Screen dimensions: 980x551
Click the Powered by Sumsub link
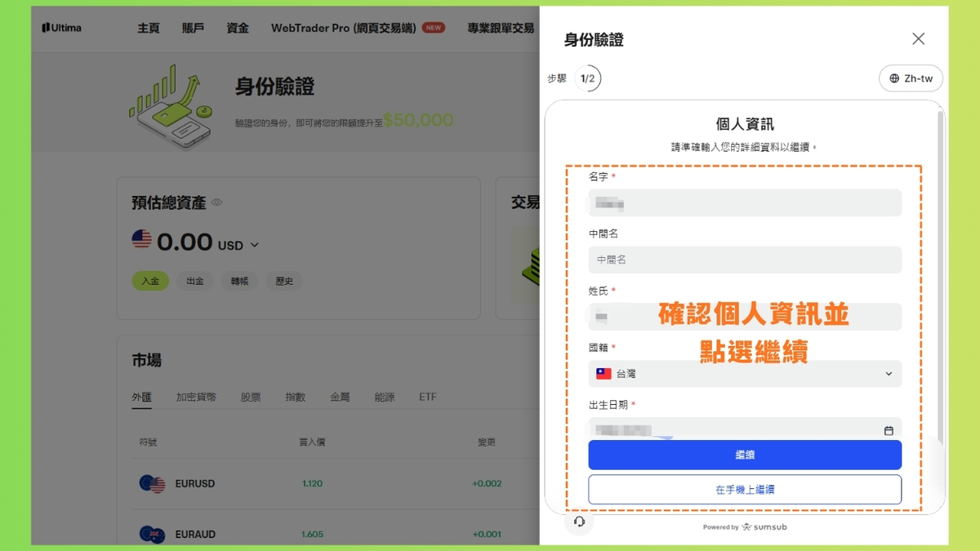click(745, 527)
